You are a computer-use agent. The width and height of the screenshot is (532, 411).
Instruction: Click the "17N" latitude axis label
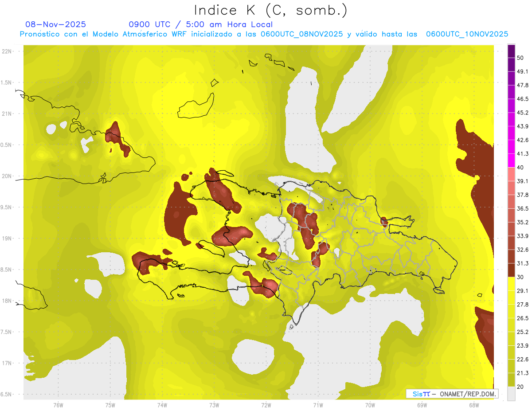(x=6, y=363)
